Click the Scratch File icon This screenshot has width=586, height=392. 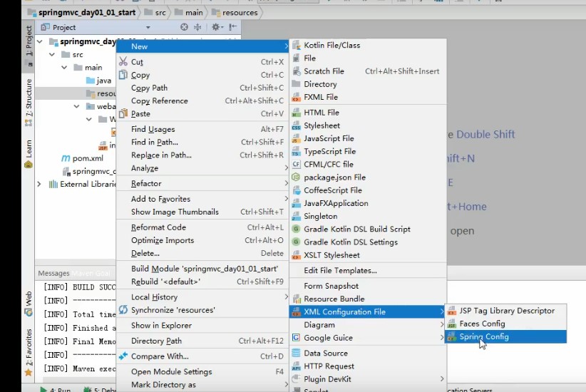pos(296,71)
